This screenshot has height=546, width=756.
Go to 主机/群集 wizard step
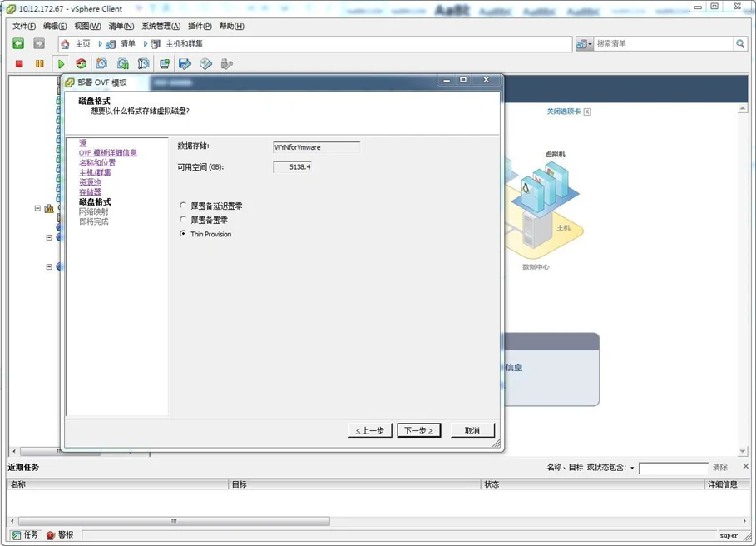[x=95, y=172]
